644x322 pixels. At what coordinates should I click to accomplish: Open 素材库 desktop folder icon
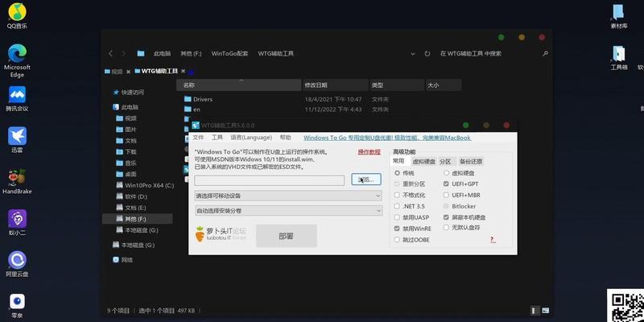[x=618, y=16]
